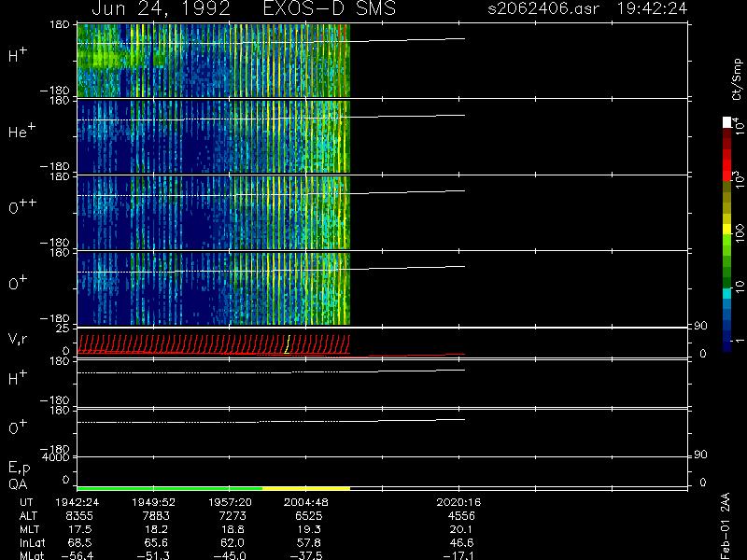Image resolution: width=747 pixels, height=560 pixels.
Task: Click the file name 's2062406.asr'
Action: coord(543,8)
